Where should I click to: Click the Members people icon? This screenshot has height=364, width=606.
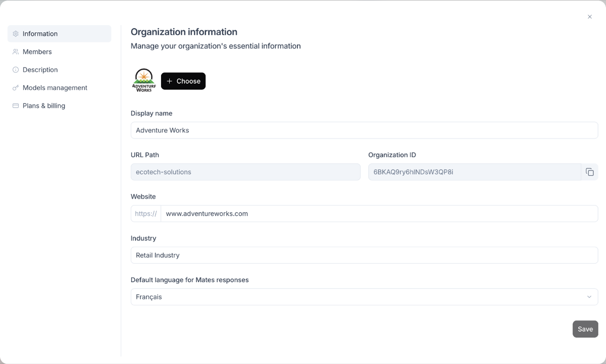click(16, 52)
